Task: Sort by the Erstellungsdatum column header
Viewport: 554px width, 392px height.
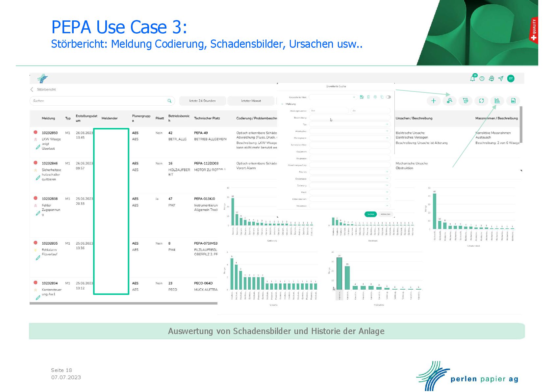Action: click(87, 118)
